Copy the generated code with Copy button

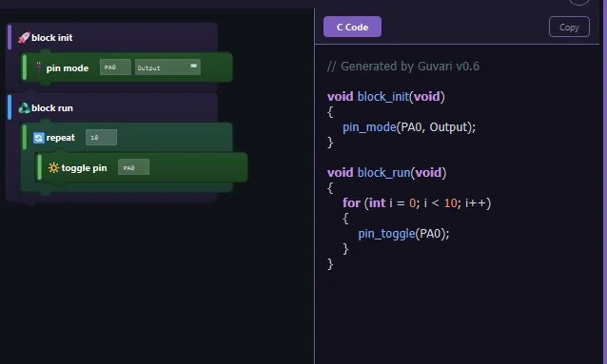click(x=569, y=27)
